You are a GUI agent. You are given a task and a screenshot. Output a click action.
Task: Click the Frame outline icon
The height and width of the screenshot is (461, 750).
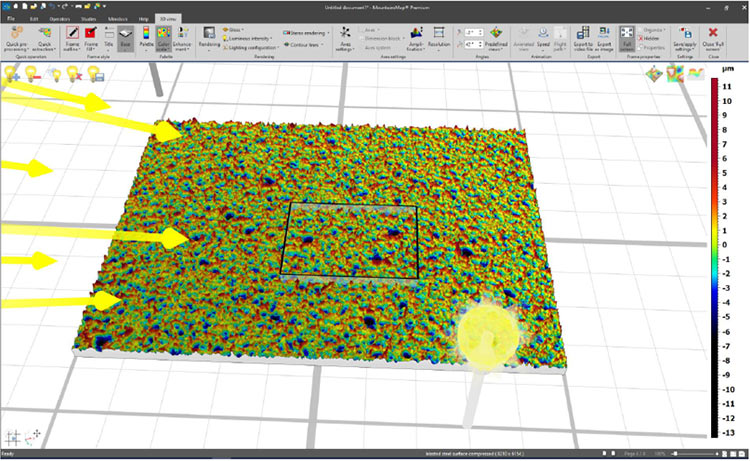[73, 38]
